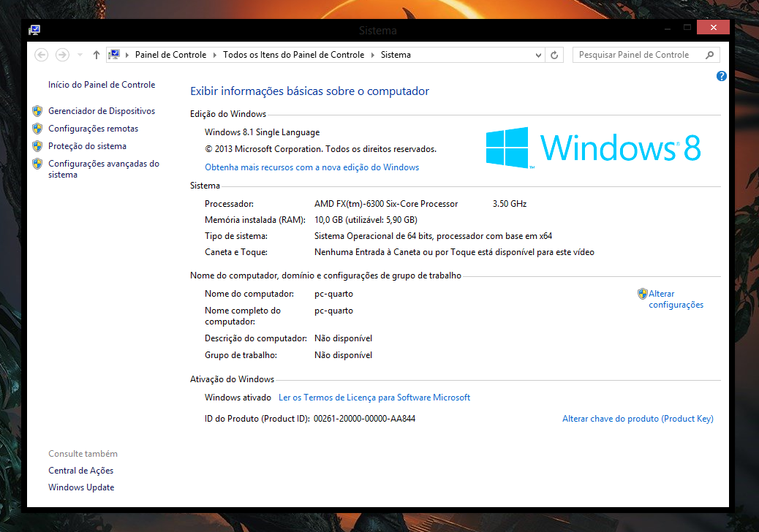Screen dimensions: 759x532
Task: Click Exibir informações básicas heading
Action: click(309, 91)
